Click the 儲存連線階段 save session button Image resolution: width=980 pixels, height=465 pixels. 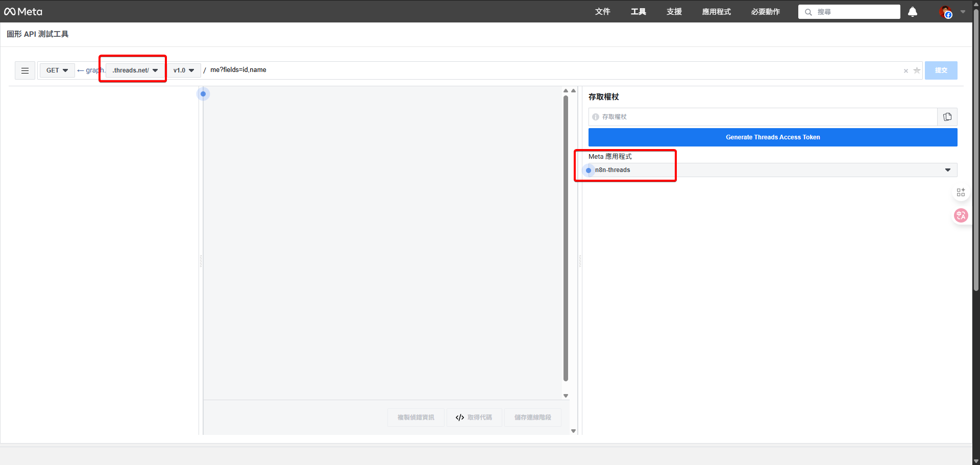coord(532,418)
